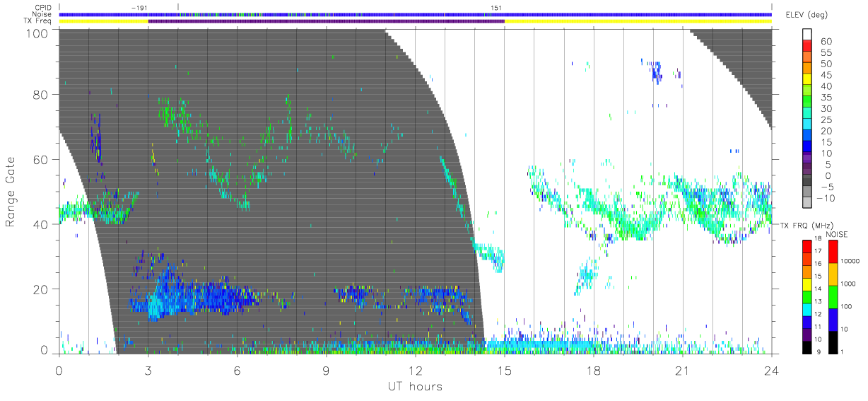This screenshot has width=868, height=401.
Task: Click noise scale label 10000
Action: 850,262
